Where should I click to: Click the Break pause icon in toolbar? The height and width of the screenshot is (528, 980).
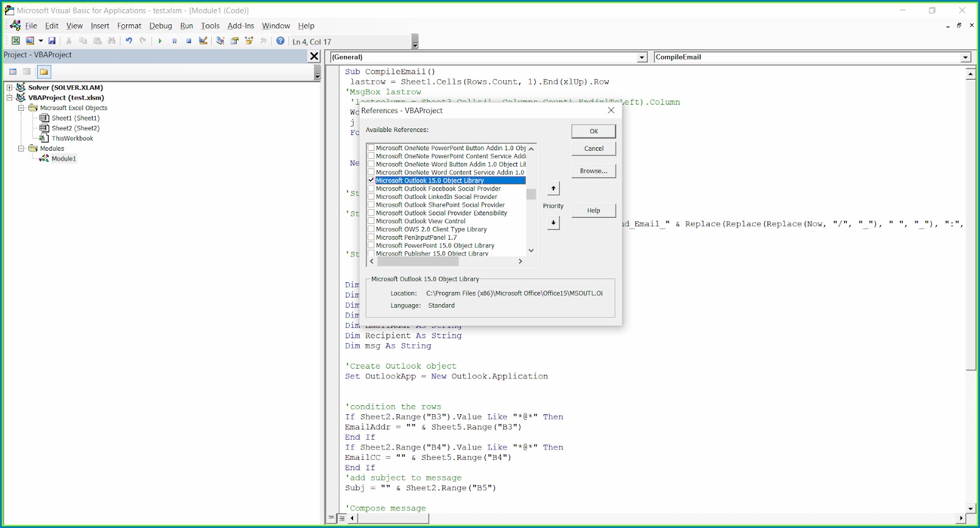click(x=175, y=41)
